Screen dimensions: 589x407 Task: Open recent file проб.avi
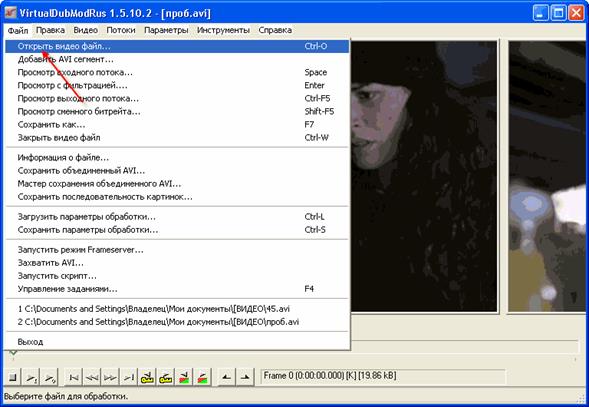click(x=177, y=322)
